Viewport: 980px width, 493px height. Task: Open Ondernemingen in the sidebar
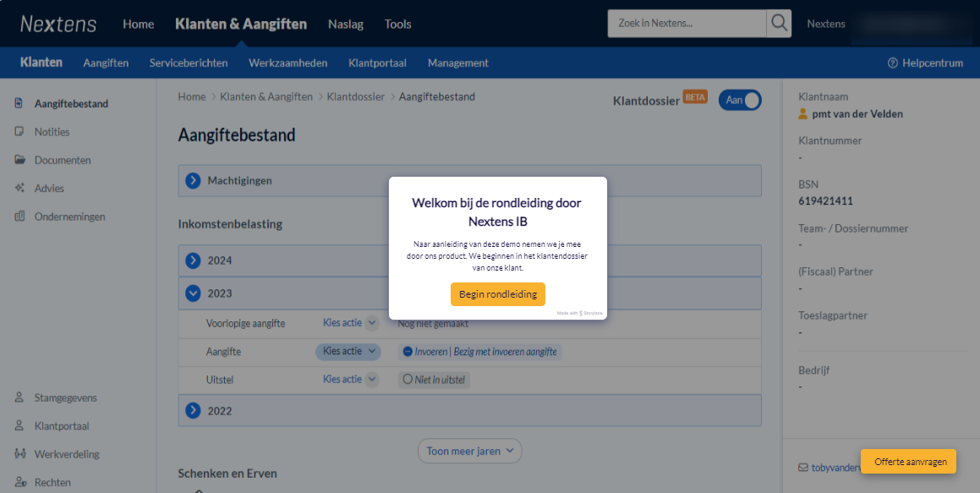(70, 216)
